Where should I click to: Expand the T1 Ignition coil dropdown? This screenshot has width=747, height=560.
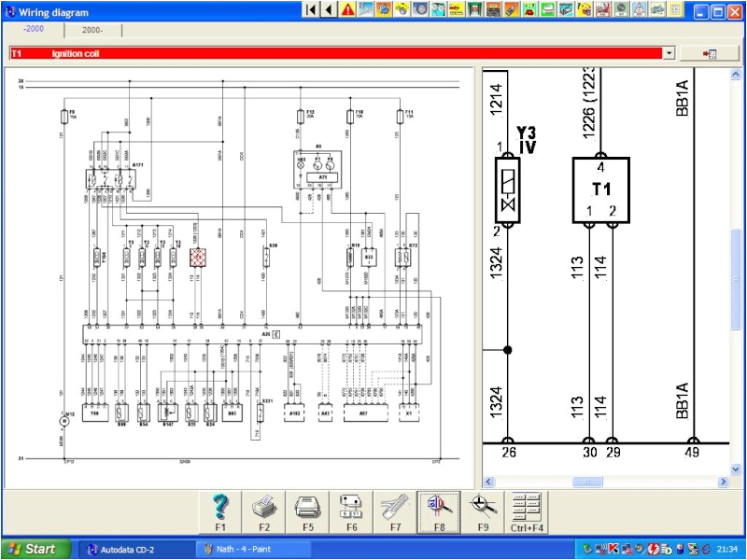(669, 54)
